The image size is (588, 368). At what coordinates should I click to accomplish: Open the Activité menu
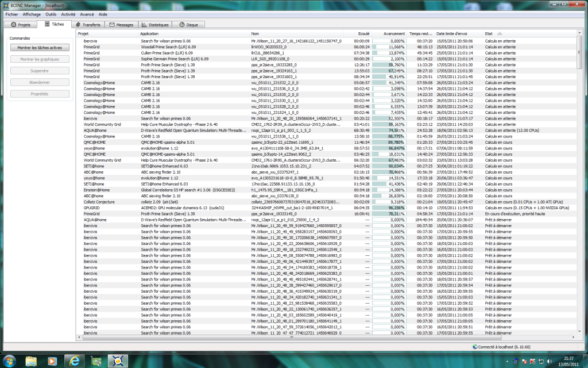[x=68, y=14]
